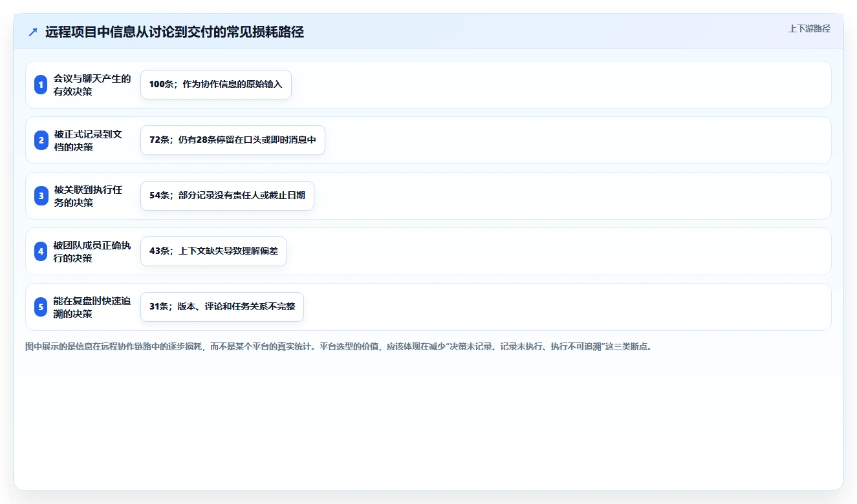Select the label 被团队成员正确执行的决策

pos(92,251)
